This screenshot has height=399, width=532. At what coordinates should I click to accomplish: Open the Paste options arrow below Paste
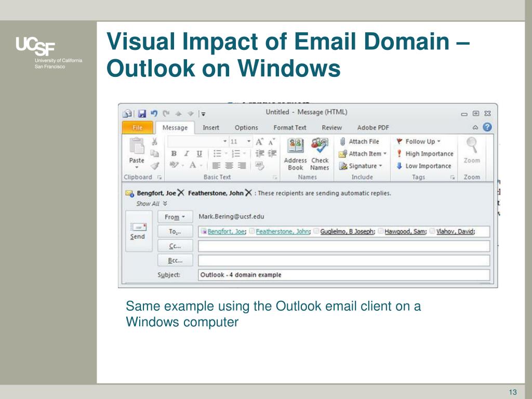[137, 168]
